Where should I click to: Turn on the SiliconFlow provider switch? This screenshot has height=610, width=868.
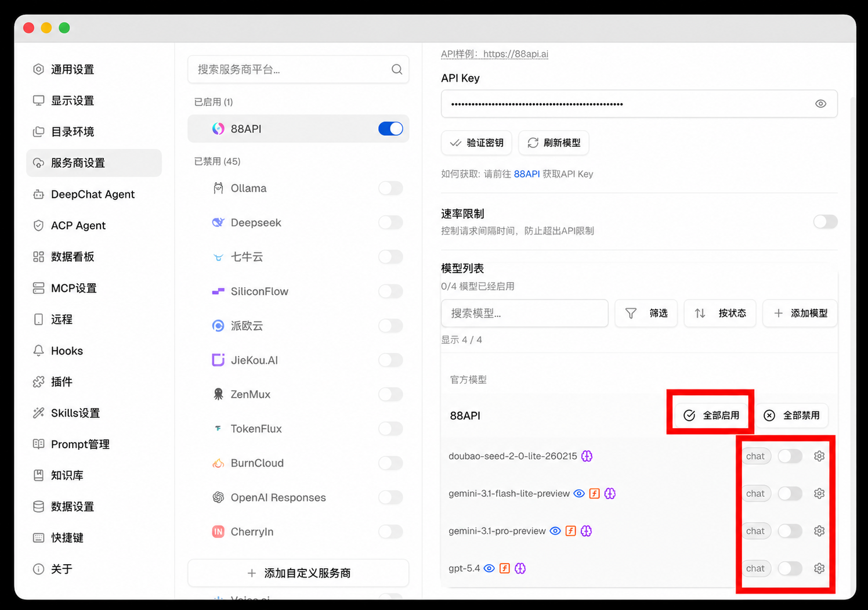point(390,291)
